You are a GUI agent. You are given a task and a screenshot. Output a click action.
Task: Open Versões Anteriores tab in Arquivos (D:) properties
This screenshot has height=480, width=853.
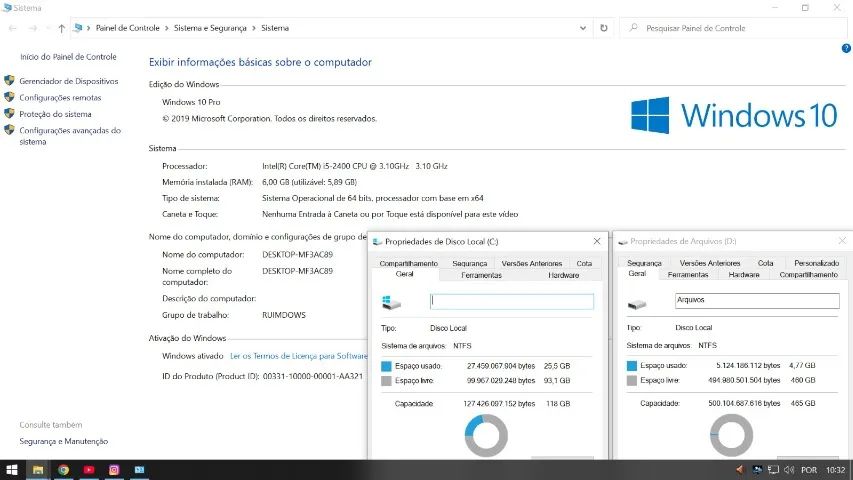point(710,263)
